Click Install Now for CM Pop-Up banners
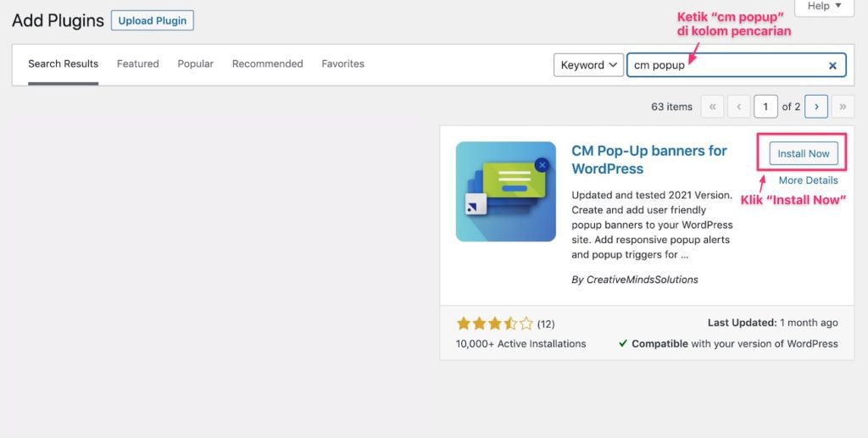 [804, 153]
